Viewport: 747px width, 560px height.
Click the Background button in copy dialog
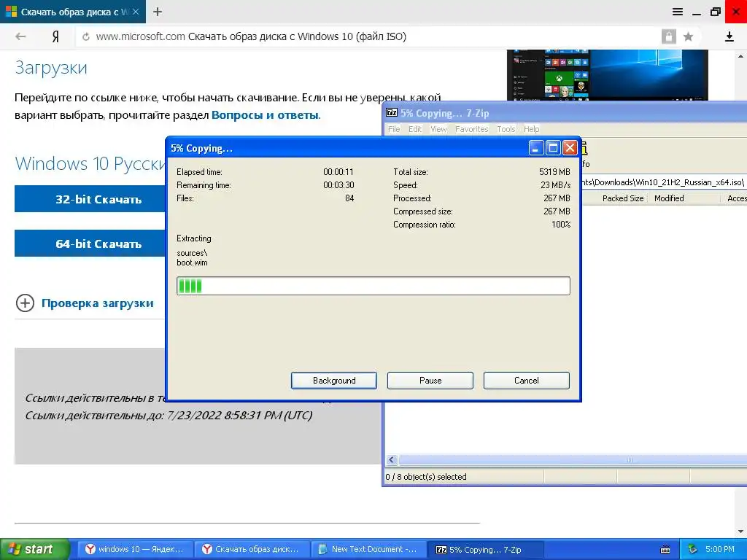click(x=334, y=381)
